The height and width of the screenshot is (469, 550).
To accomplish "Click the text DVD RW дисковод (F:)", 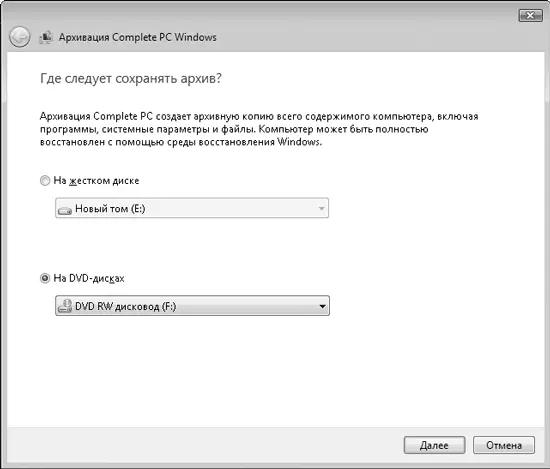I will click(x=126, y=306).
